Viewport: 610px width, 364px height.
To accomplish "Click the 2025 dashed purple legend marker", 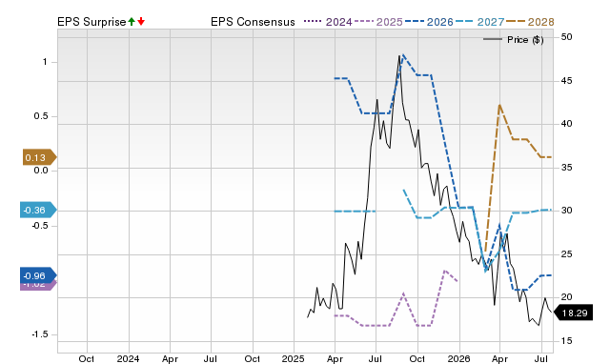I will (364, 22).
